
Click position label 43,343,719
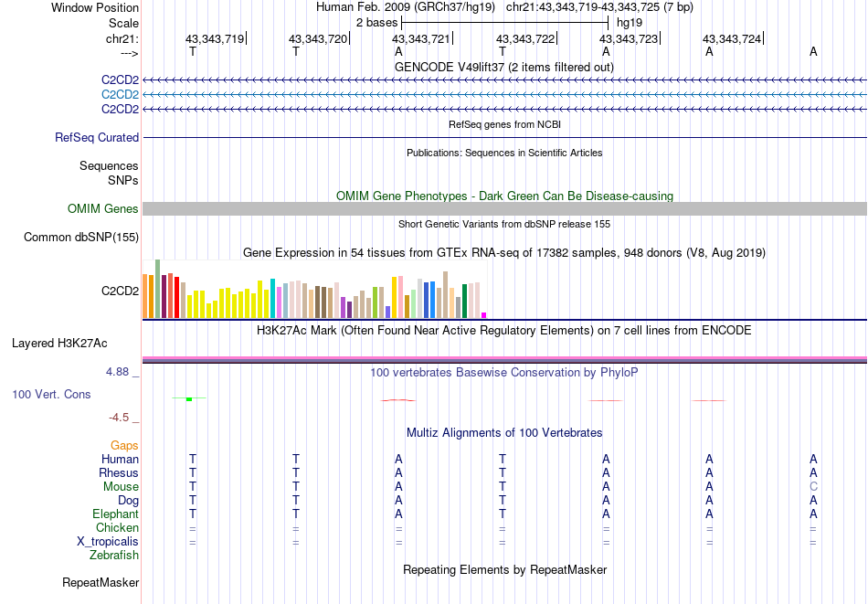tap(214, 38)
